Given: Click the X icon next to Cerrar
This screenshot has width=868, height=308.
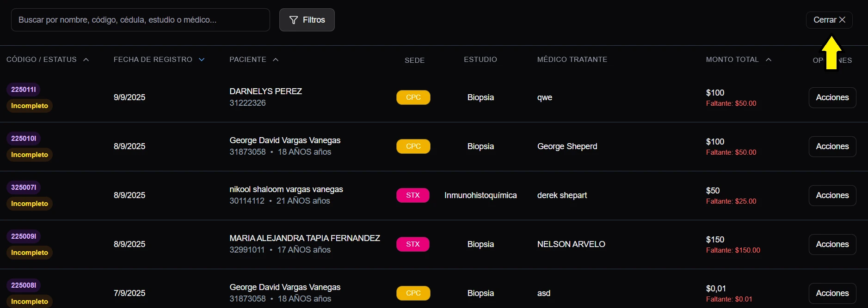Looking at the screenshot, I should (842, 20).
